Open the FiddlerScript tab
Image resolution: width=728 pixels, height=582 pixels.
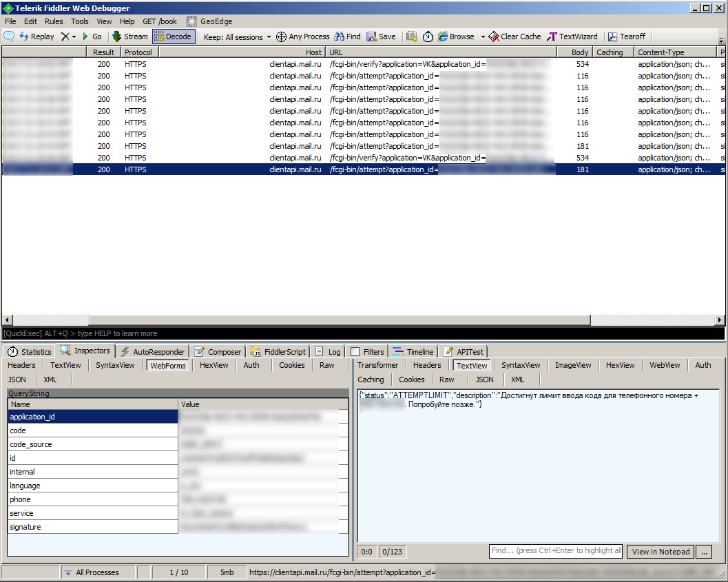(x=278, y=352)
